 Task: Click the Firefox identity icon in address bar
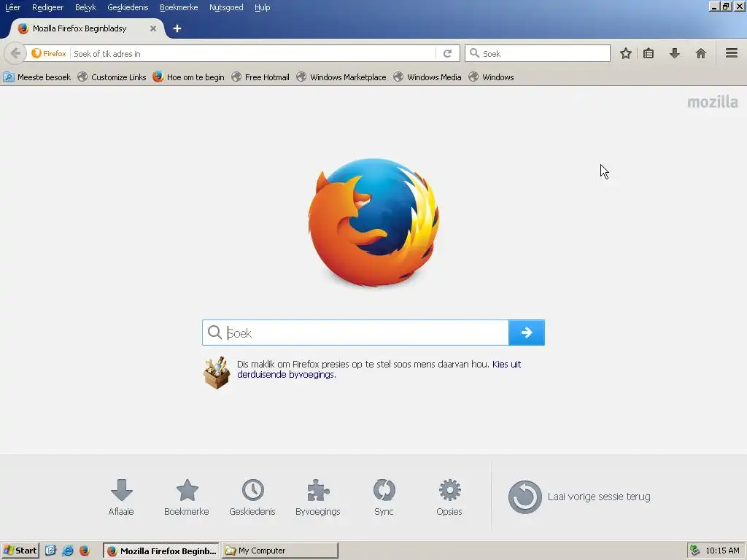coord(49,53)
